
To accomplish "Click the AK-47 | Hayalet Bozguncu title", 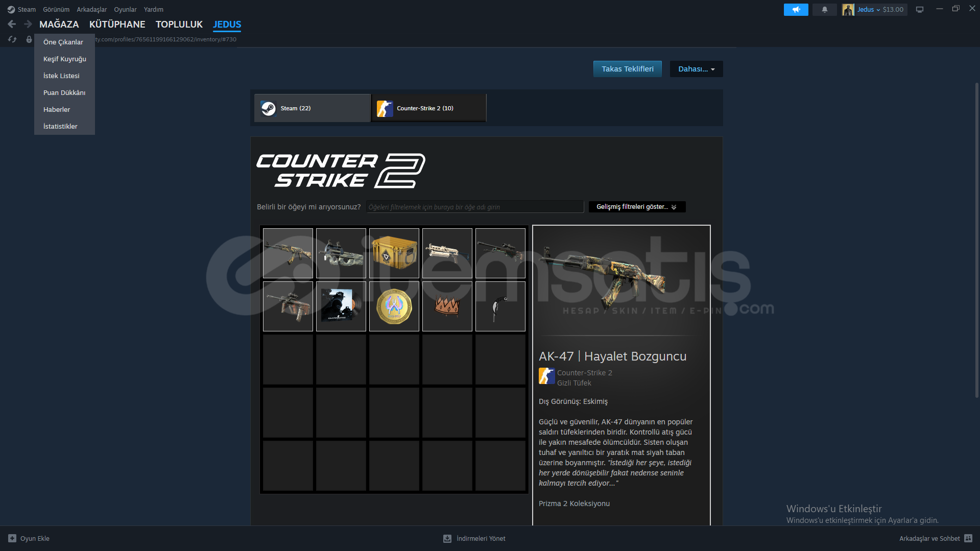I will (x=612, y=356).
